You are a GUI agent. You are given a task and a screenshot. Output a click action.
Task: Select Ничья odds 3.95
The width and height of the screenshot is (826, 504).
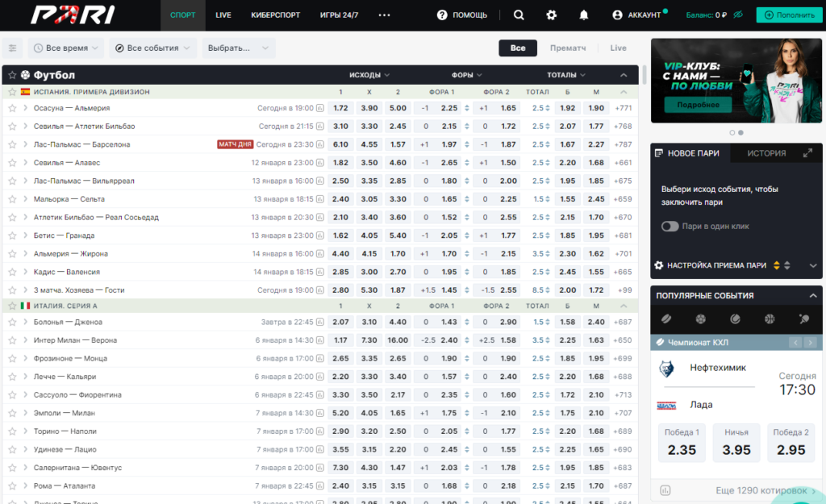pos(736,443)
